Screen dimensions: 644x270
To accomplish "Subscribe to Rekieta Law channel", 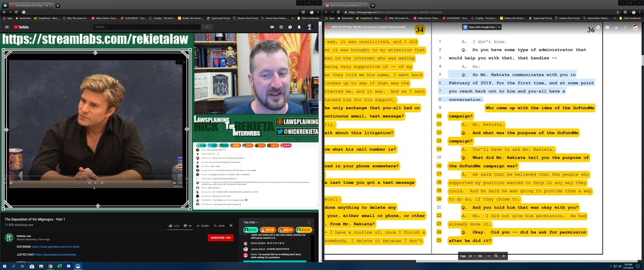I will (221, 238).
